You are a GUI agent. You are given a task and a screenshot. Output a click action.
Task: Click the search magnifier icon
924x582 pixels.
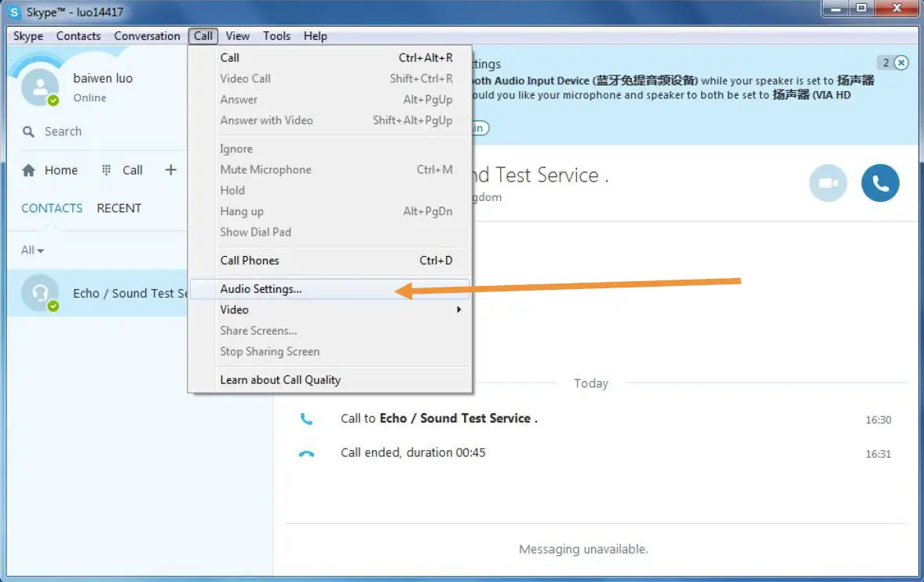[x=28, y=131]
